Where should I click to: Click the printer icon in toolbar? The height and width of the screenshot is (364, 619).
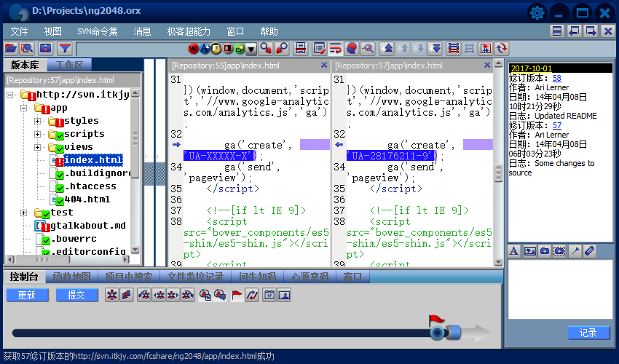pos(301,49)
